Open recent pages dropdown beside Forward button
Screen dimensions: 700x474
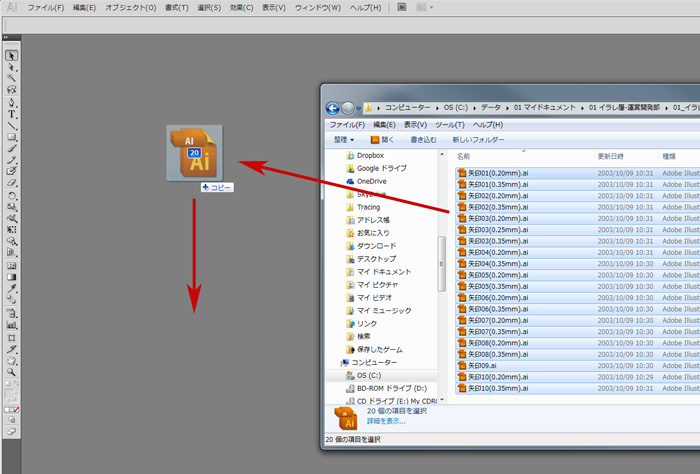(x=358, y=108)
